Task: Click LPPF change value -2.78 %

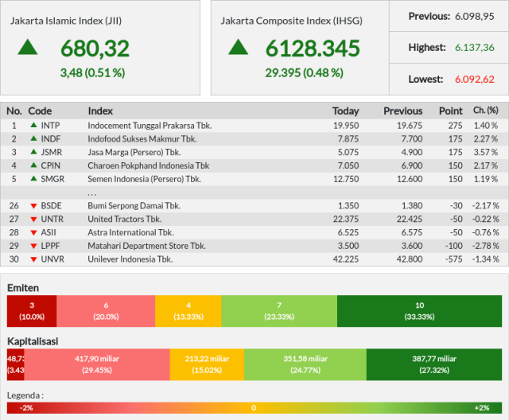Action: (485, 246)
